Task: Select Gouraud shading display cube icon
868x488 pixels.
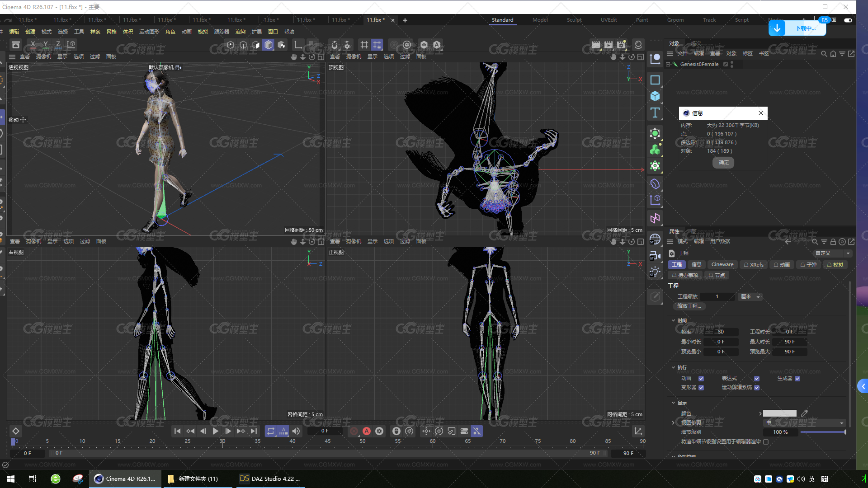Action: pyautogui.click(x=269, y=45)
